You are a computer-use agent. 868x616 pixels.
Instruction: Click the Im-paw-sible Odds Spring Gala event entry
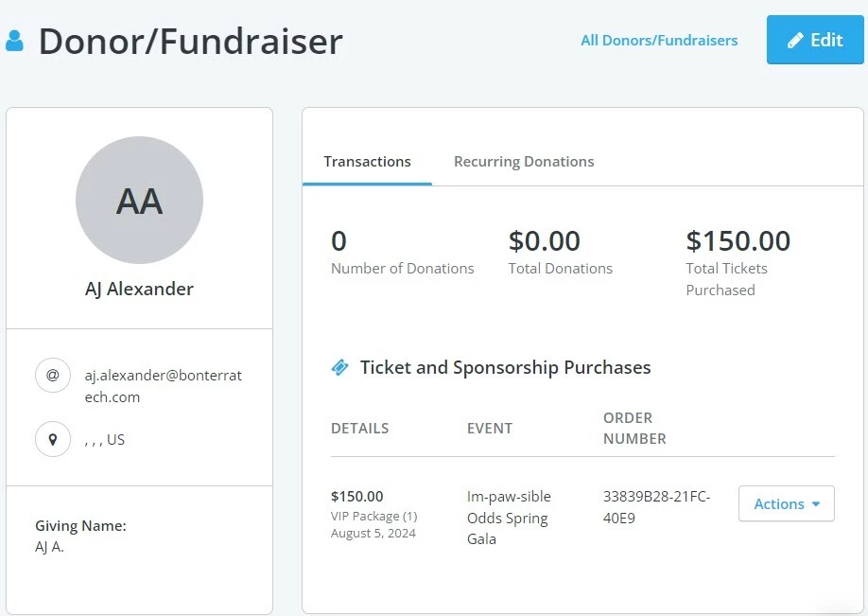(509, 518)
